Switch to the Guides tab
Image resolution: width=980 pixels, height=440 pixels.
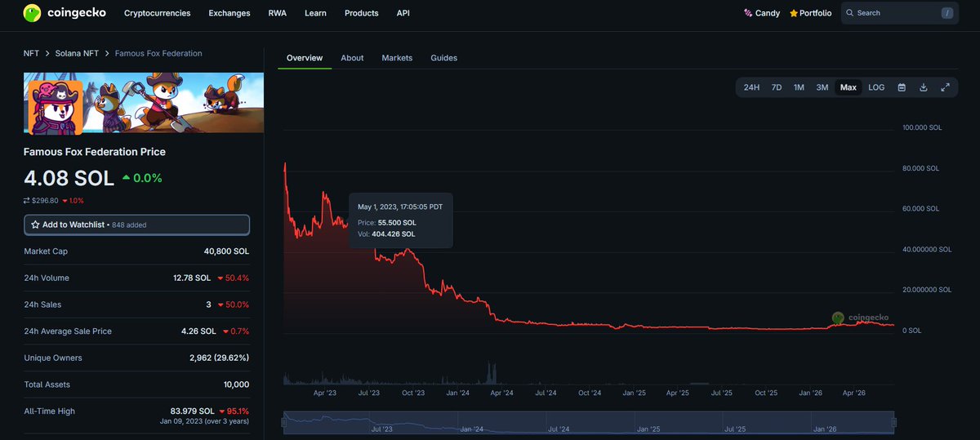pos(444,58)
